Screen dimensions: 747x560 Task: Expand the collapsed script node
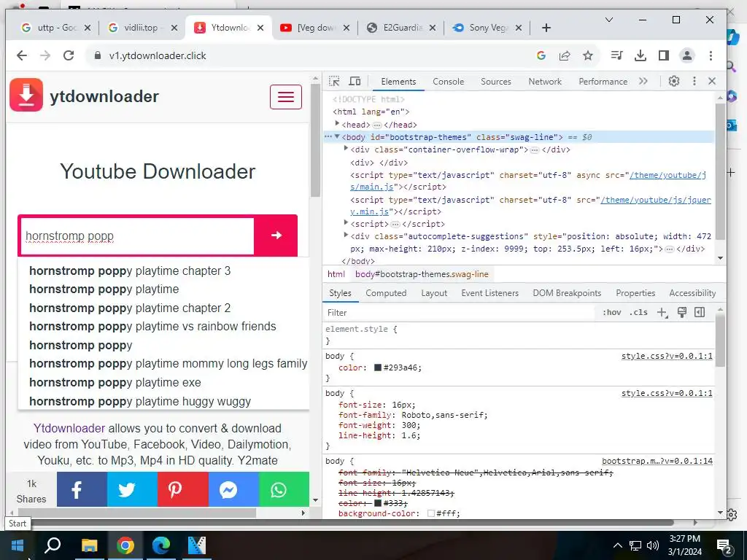[x=347, y=223]
